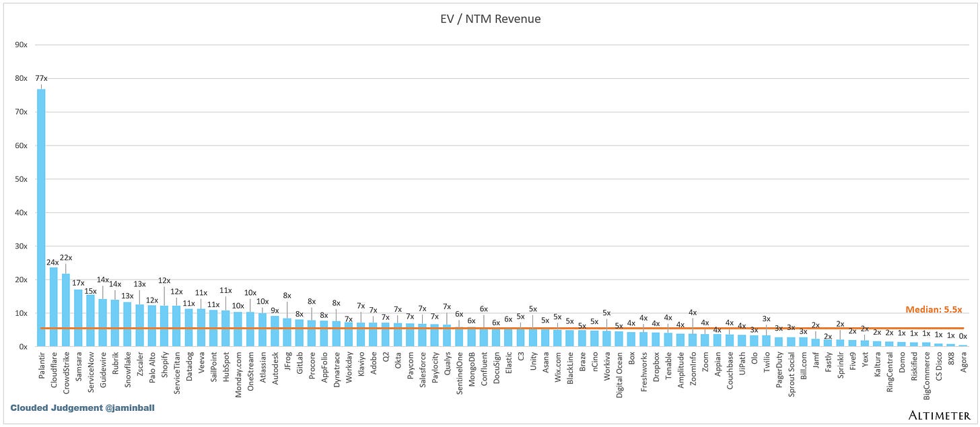Click the RingCentral axis label

pyautogui.click(x=889, y=371)
